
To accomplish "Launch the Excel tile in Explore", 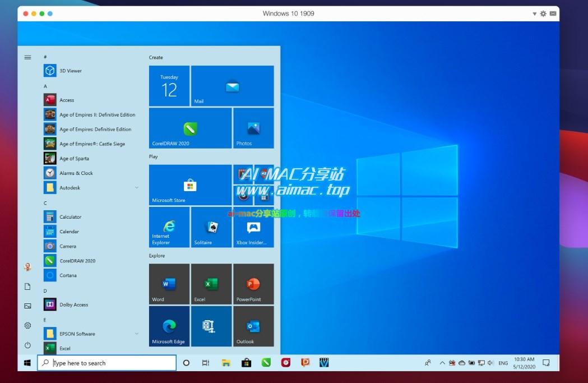I will point(211,284).
